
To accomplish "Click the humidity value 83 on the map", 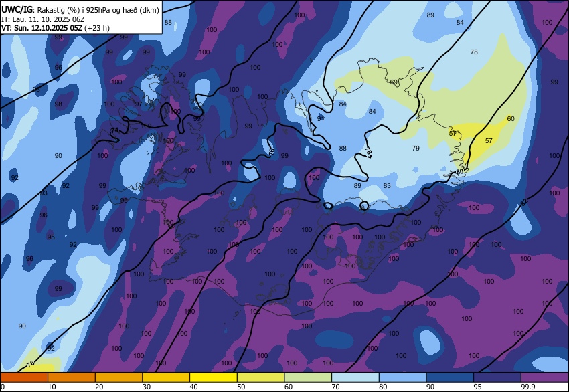I will 387,185.
